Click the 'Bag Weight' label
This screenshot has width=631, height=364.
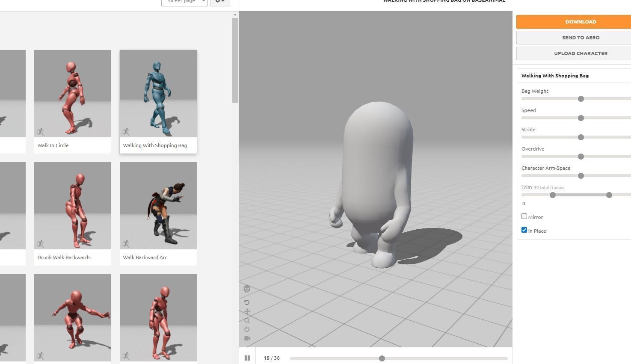click(535, 91)
